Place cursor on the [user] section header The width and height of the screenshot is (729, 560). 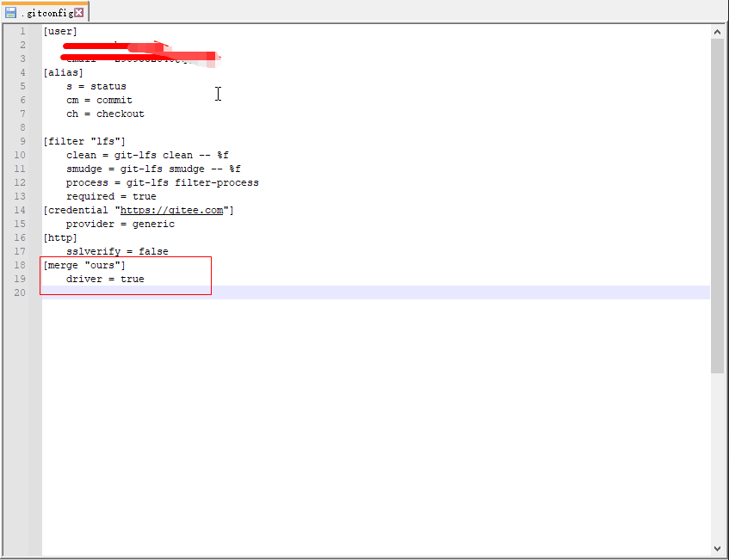pyautogui.click(x=60, y=31)
